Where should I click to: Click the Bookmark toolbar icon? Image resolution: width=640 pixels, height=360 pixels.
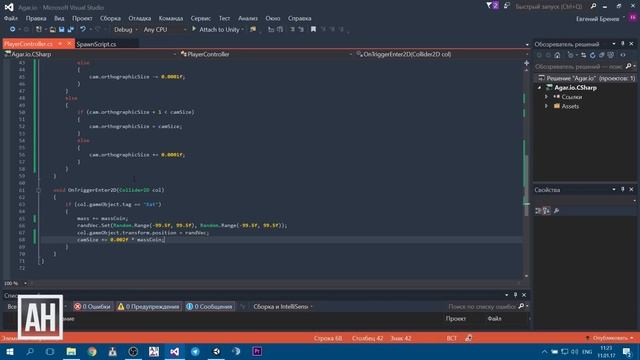313,29
